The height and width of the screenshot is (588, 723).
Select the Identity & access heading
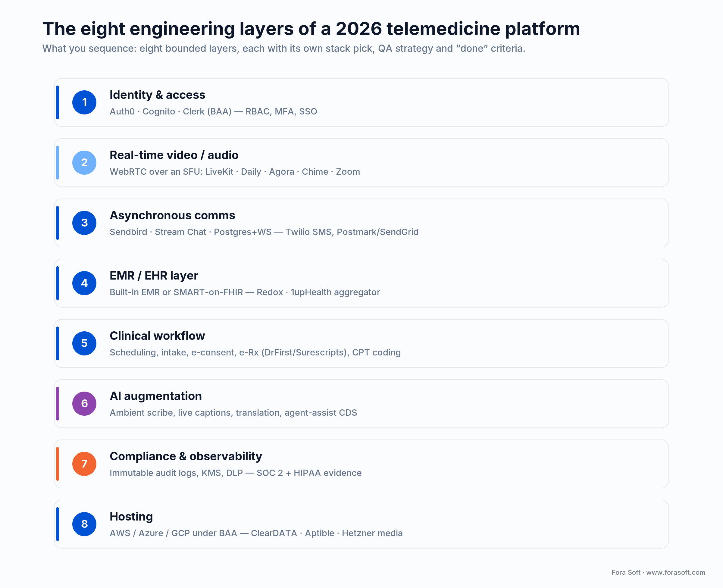(x=158, y=95)
